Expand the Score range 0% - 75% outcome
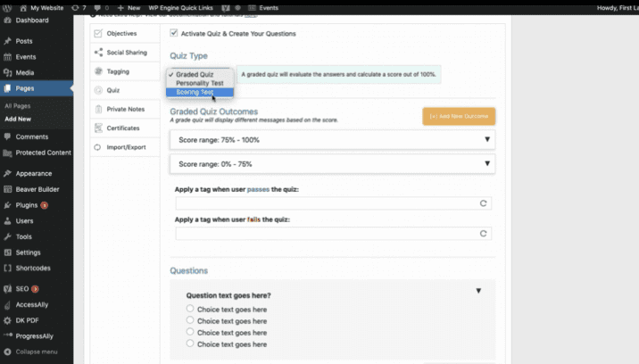Image resolution: width=639 pixels, height=364 pixels. [x=487, y=163]
